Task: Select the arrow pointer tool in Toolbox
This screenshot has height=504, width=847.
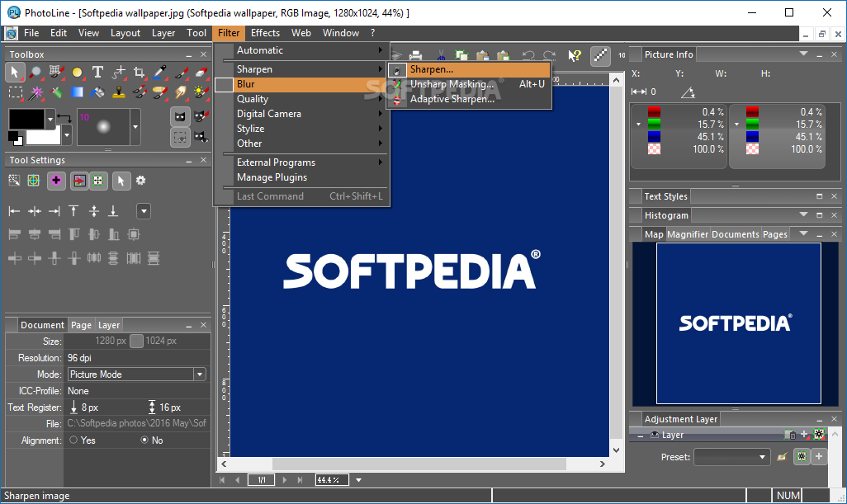Action: tap(15, 73)
